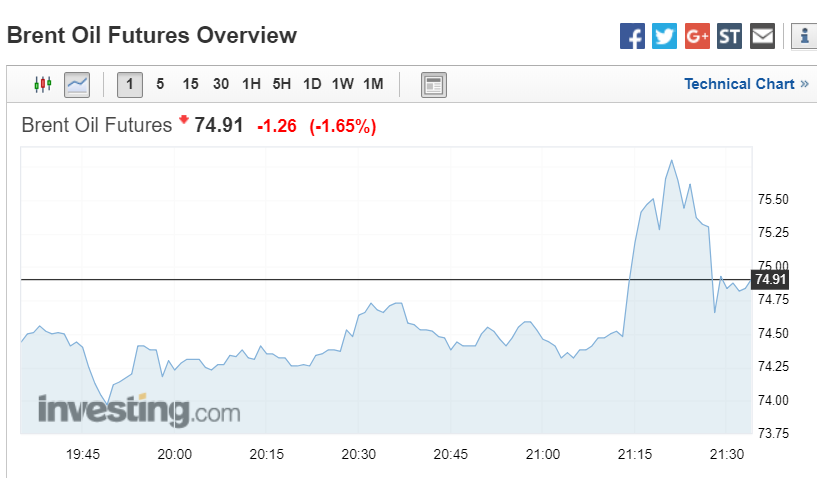
Task: Share on Facebook icon
Action: click(x=632, y=37)
